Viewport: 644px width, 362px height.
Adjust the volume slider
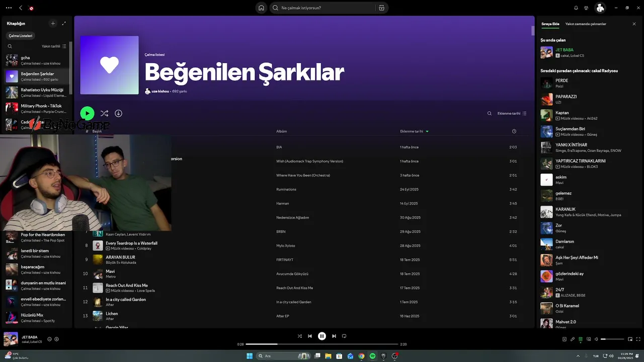(x=612, y=339)
